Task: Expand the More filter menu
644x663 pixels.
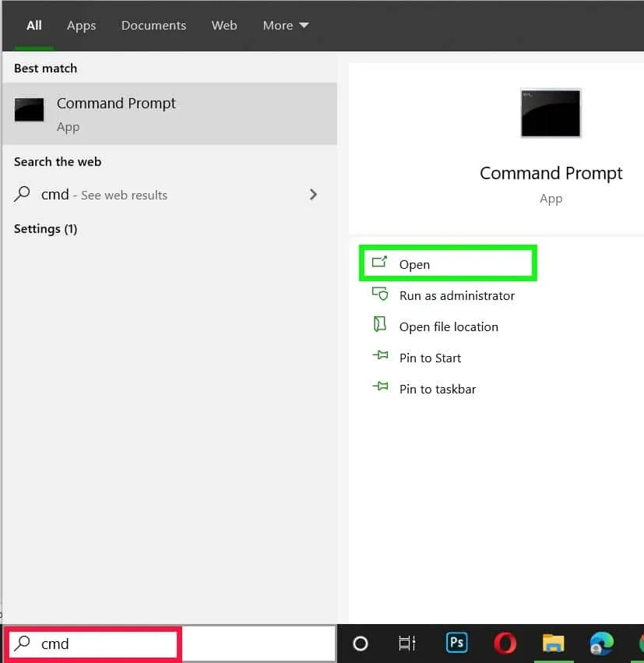Action: pos(285,25)
